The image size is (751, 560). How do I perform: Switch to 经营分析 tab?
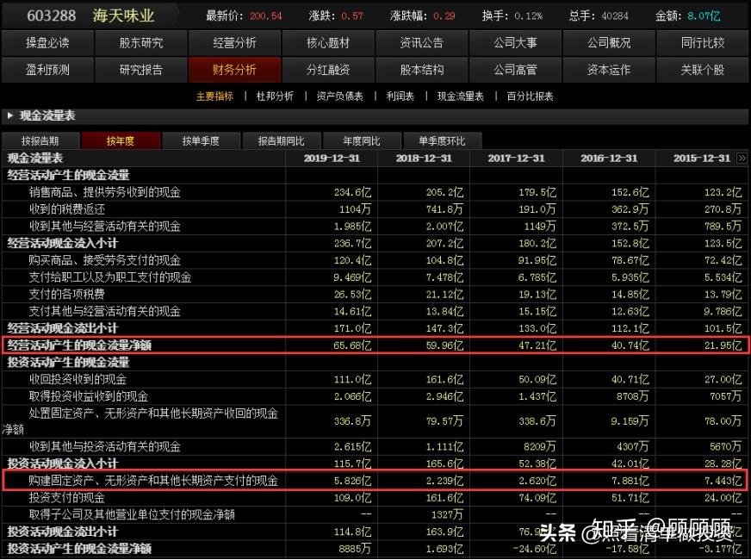coord(234,43)
